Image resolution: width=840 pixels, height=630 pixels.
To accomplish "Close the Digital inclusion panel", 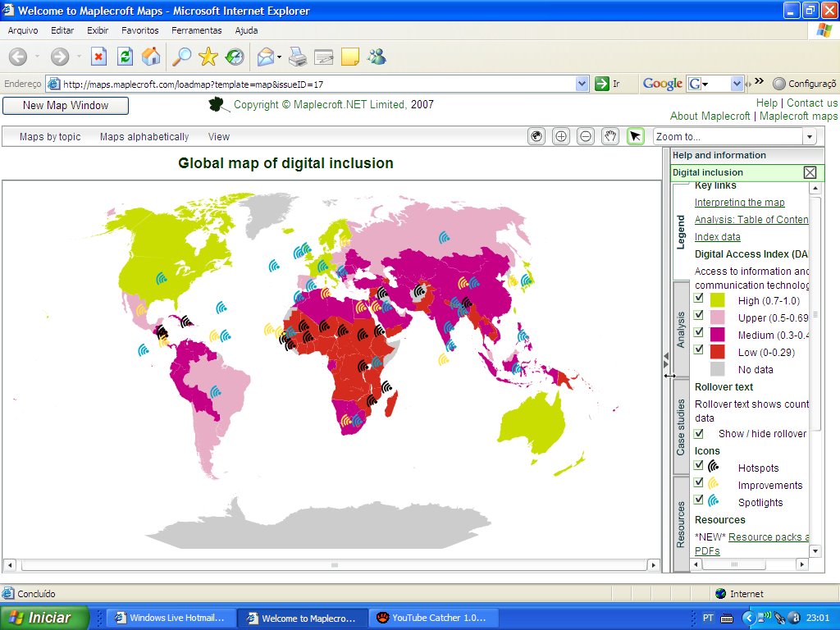I will [x=810, y=172].
